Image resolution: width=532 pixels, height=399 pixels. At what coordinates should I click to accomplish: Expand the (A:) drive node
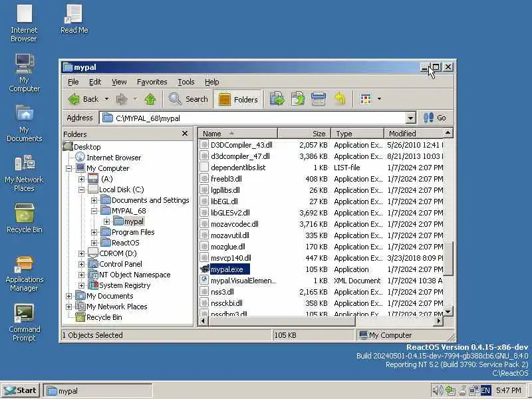tap(81, 179)
